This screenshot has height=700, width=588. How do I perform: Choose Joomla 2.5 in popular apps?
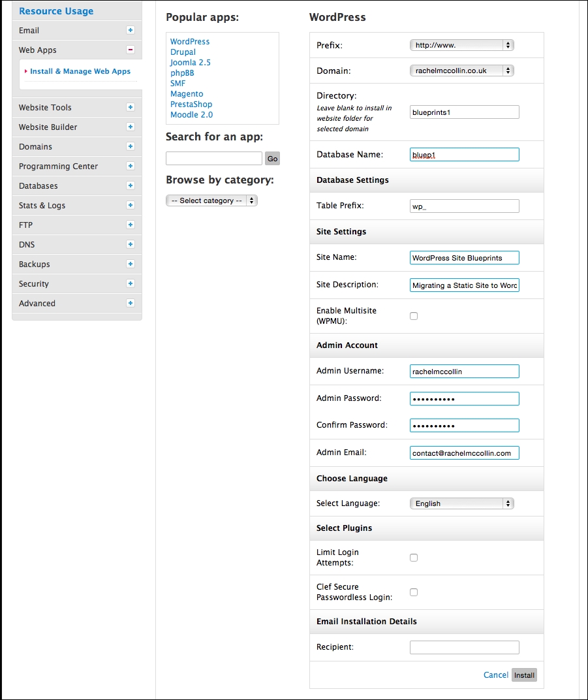click(x=190, y=63)
